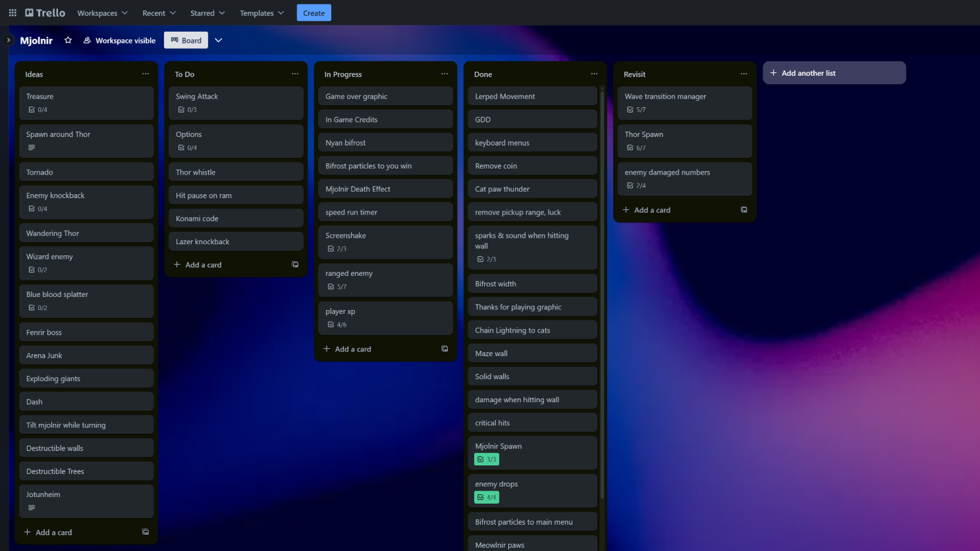The width and height of the screenshot is (980, 551).
Task: Click create-from-template icon in To Do list
Action: (x=295, y=264)
